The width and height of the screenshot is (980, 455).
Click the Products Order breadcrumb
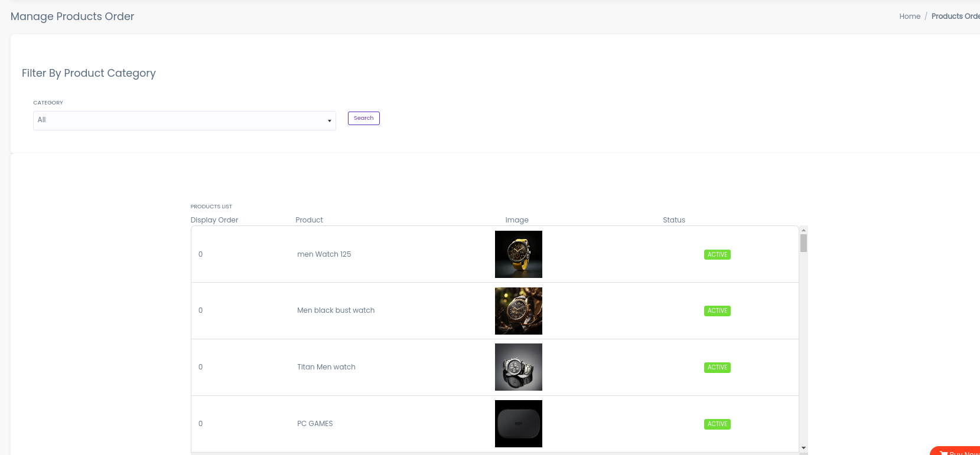tap(955, 17)
